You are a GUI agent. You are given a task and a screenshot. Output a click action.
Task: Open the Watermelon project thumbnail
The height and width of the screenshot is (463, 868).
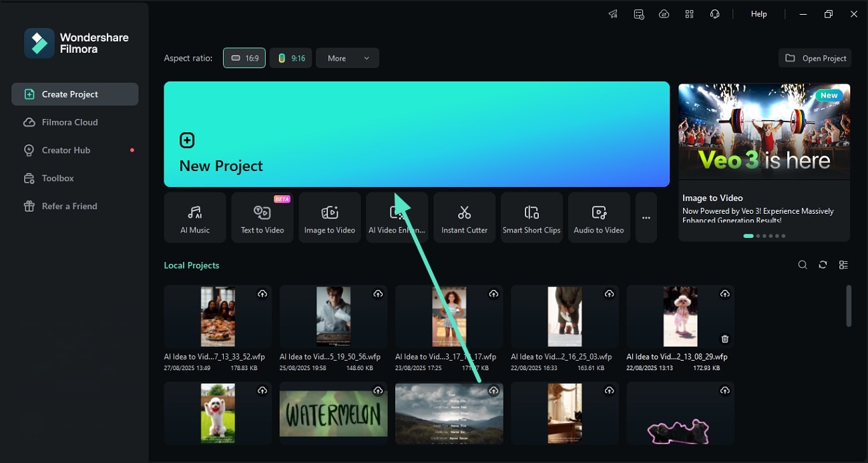point(333,413)
